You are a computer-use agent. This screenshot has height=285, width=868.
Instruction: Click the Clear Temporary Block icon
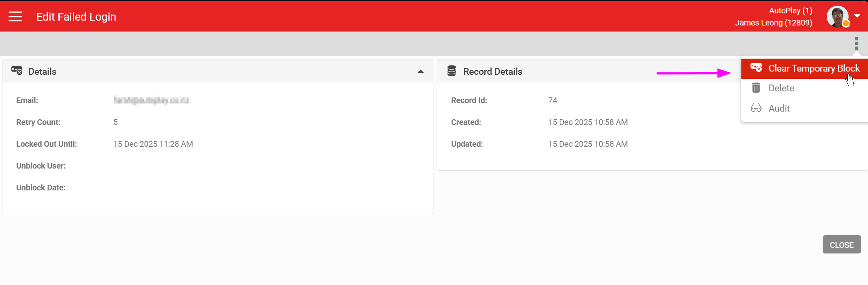tap(756, 68)
